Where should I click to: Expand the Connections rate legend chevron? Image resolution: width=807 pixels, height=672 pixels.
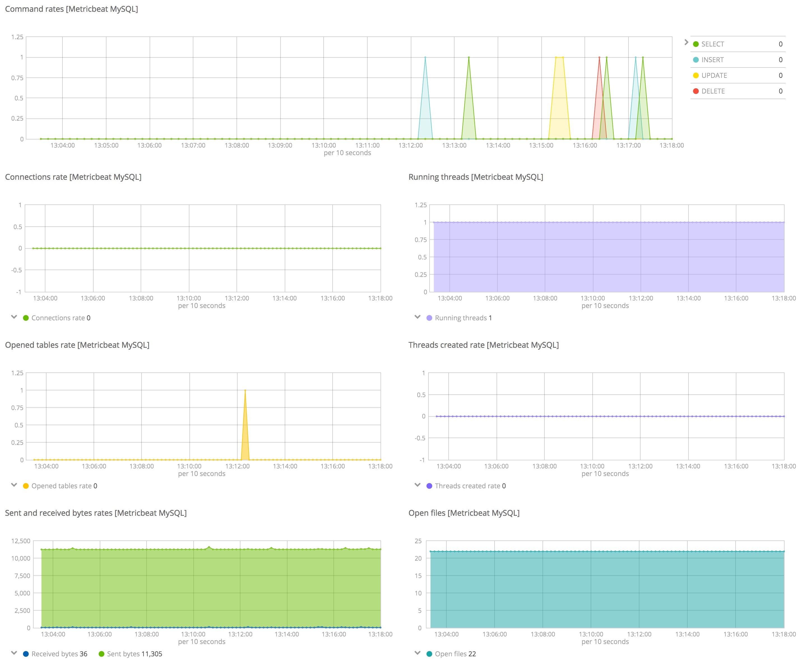(x=14, y=317)
